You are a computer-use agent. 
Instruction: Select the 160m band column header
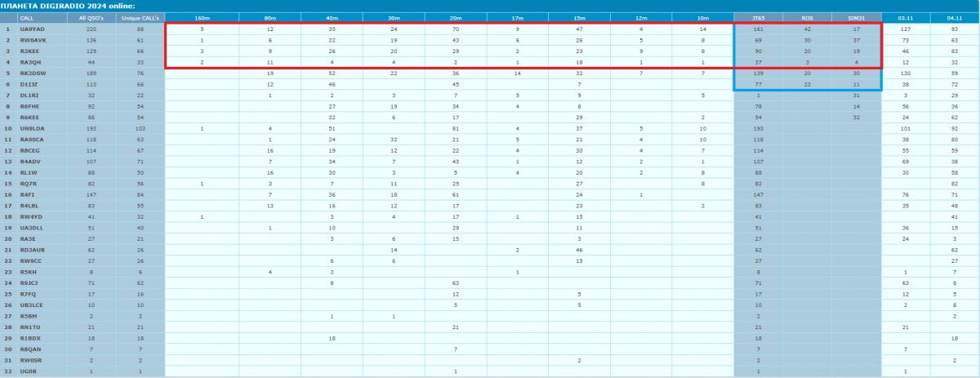point(190,16)
